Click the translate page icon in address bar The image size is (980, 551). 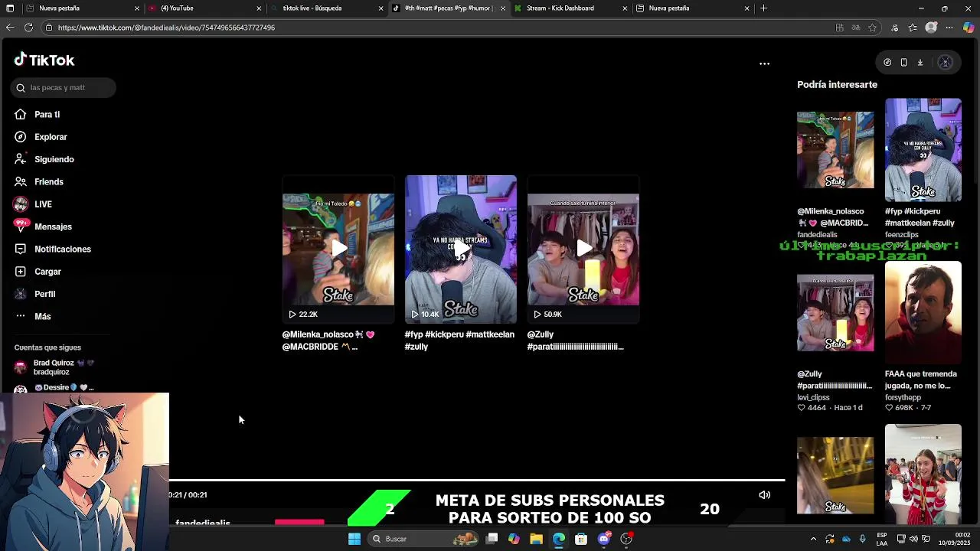tap(856, 28)
